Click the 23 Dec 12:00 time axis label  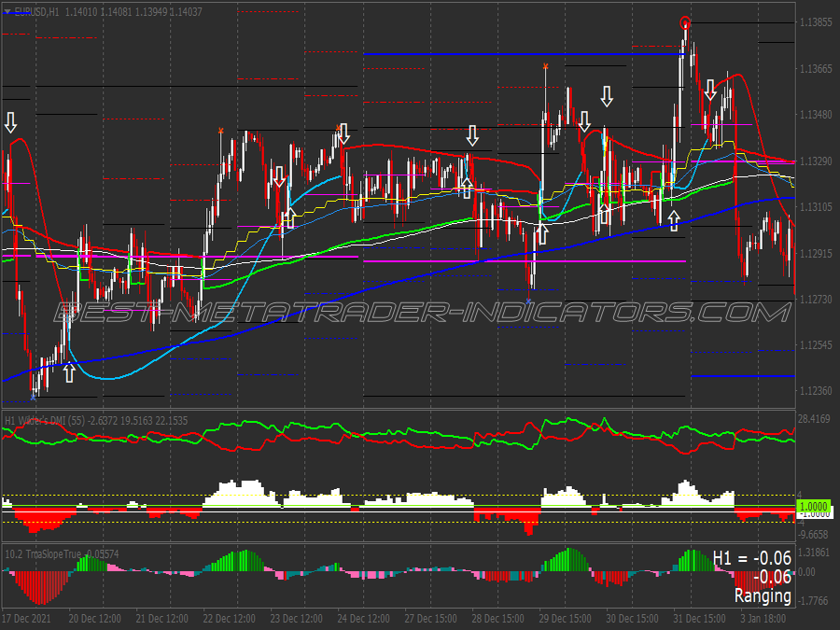click(296, 618)
